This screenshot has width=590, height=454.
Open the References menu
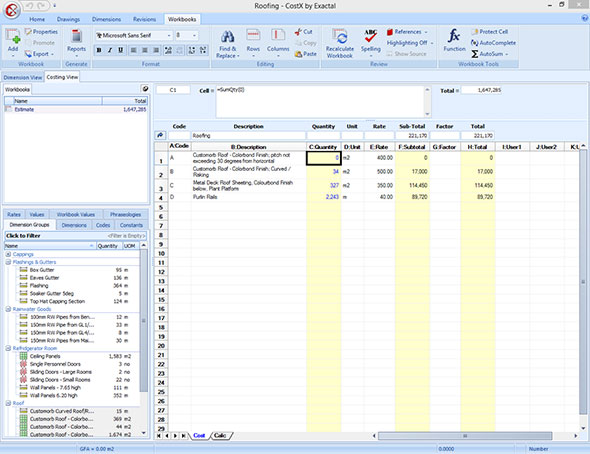(x=407, y=32)
